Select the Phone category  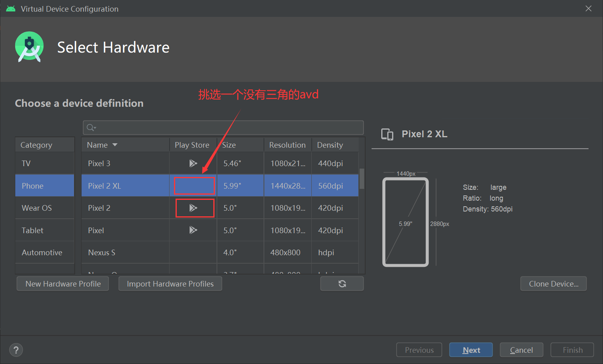45,186
